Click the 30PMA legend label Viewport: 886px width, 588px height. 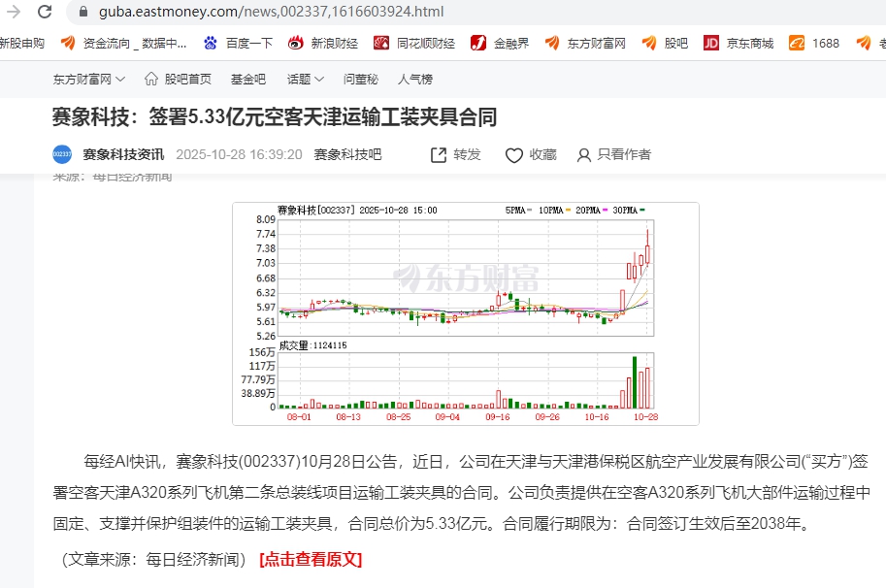[x=626, y=211]
